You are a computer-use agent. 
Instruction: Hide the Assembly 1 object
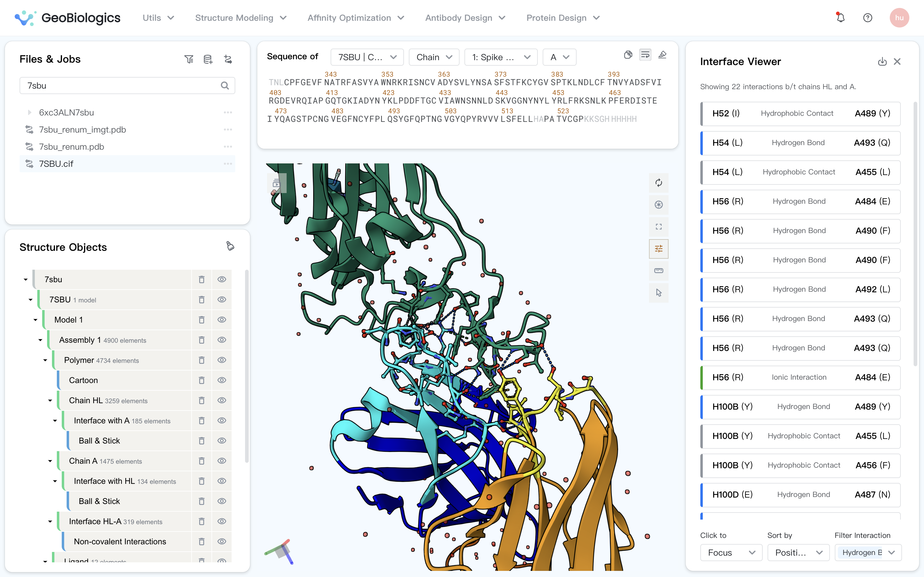pyautogui.click(x=222, y=340)
